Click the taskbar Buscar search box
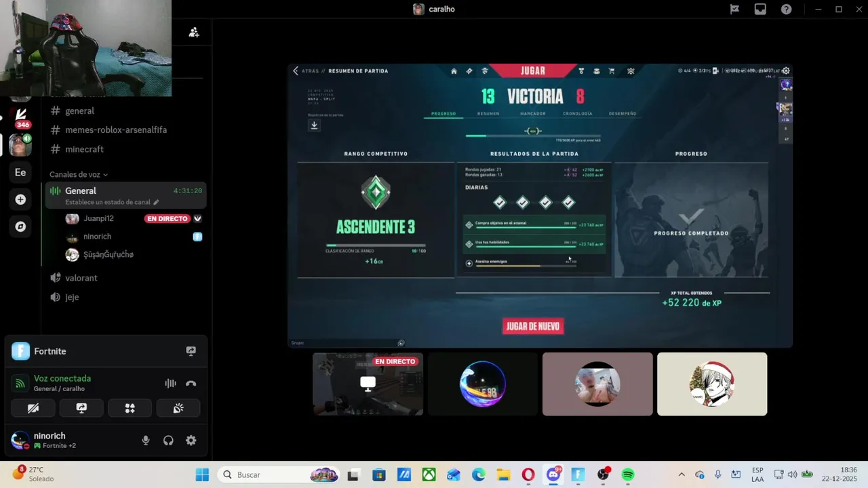The width and height of the screenshot is (868, 488). [279, 474]
